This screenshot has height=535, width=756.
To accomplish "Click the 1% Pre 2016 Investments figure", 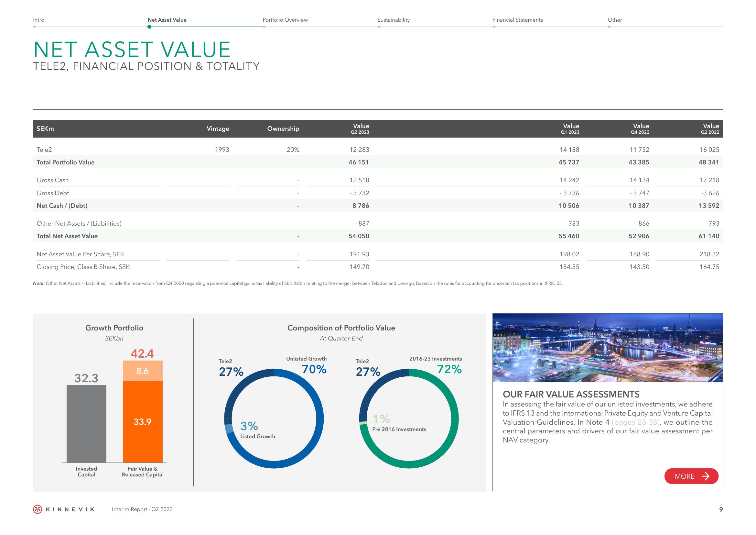I will [381, 419].
